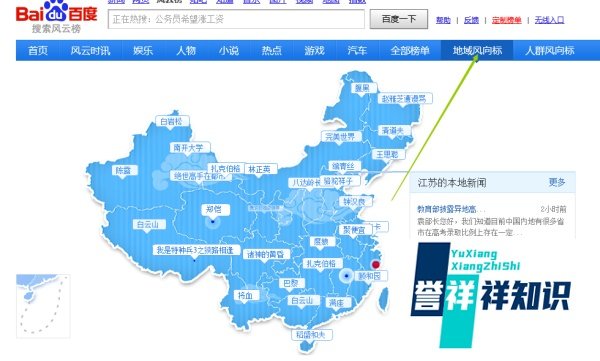Click the 白岩松 label in the northwest
Screen dimensions: 600x361
(171, 121)
